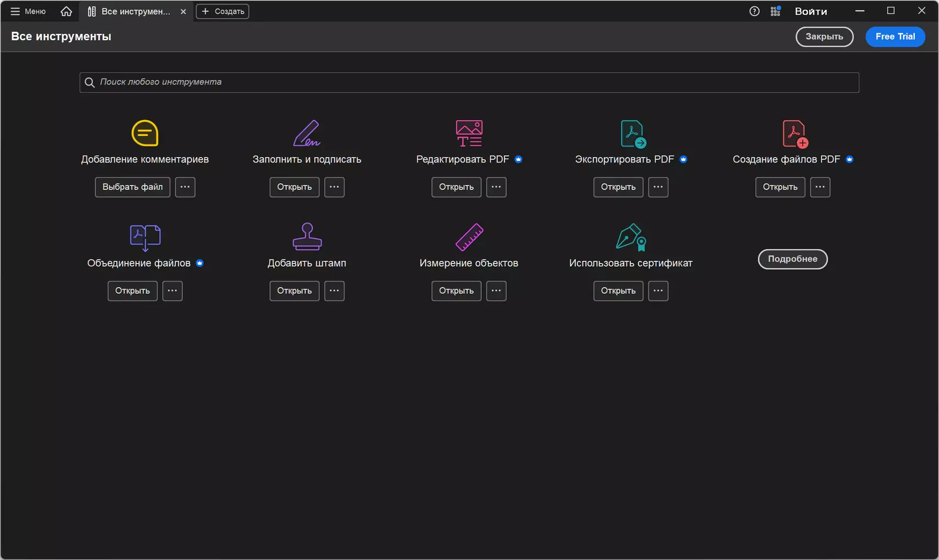Open more options for Измерение объектов
Viewport: 939px width, 560px height.
496,290
